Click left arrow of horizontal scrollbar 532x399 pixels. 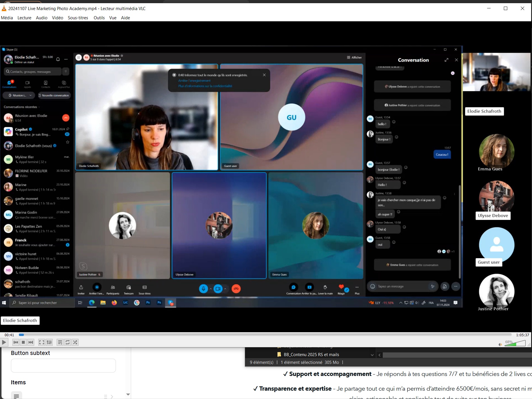380,355
